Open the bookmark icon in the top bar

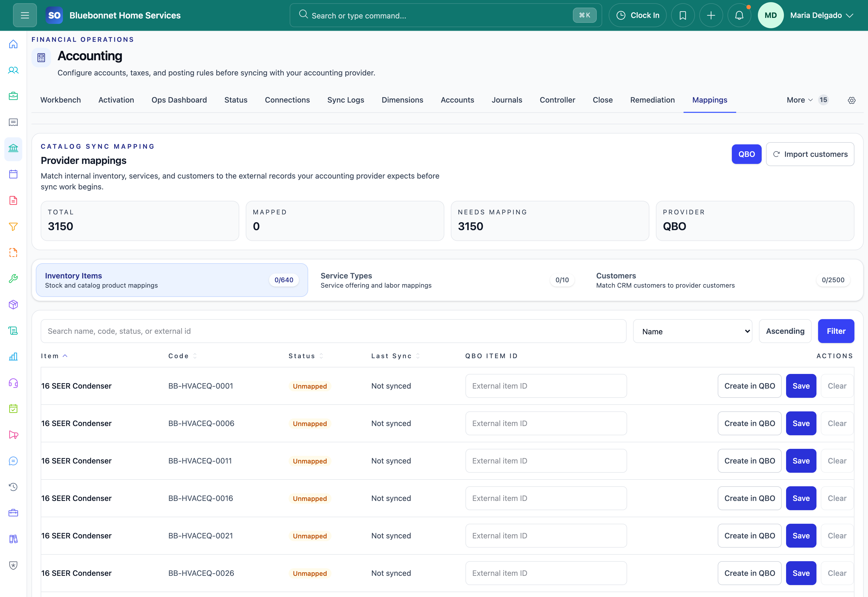682,15
